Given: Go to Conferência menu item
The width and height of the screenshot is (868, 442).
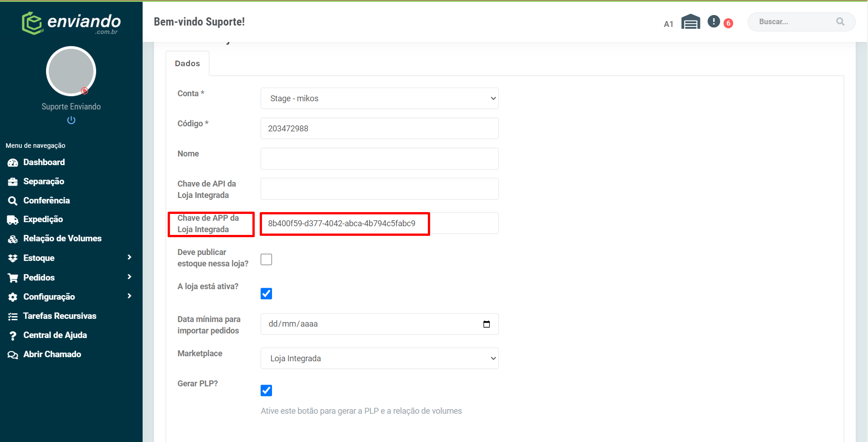Looking at the screenshot, I should click(x=46, y=201).
